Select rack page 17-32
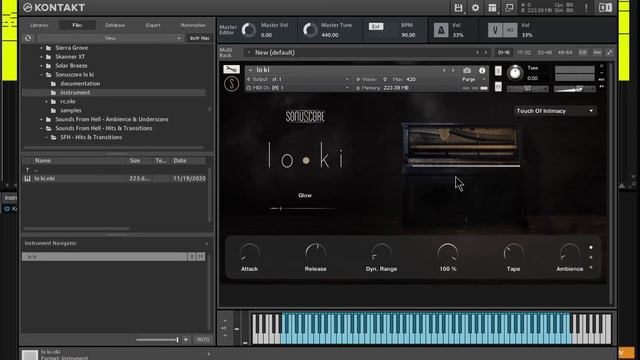The height and width of the screenshot is (360, 640). tap(524, 53)
